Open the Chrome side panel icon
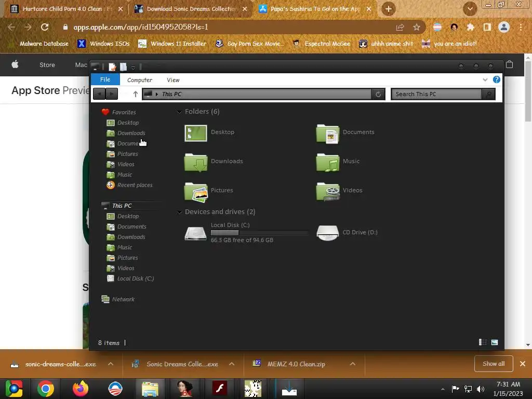Screen dimensions: 532x399 (x=487, y=27)
